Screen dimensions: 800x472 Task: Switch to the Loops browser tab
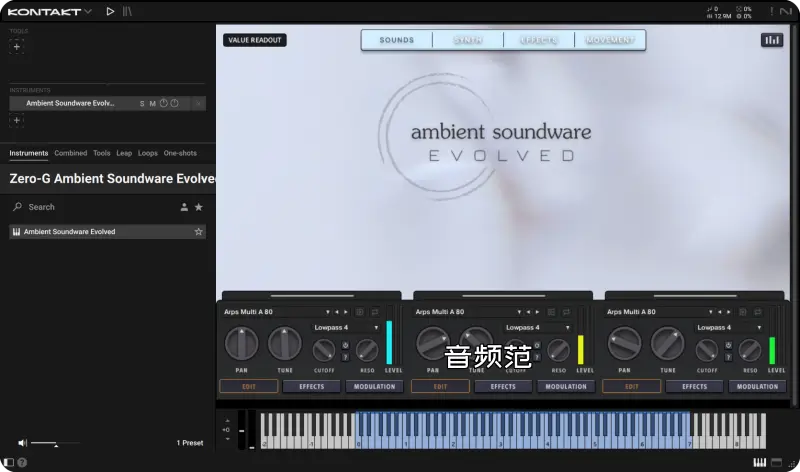[x=148, y=153]
